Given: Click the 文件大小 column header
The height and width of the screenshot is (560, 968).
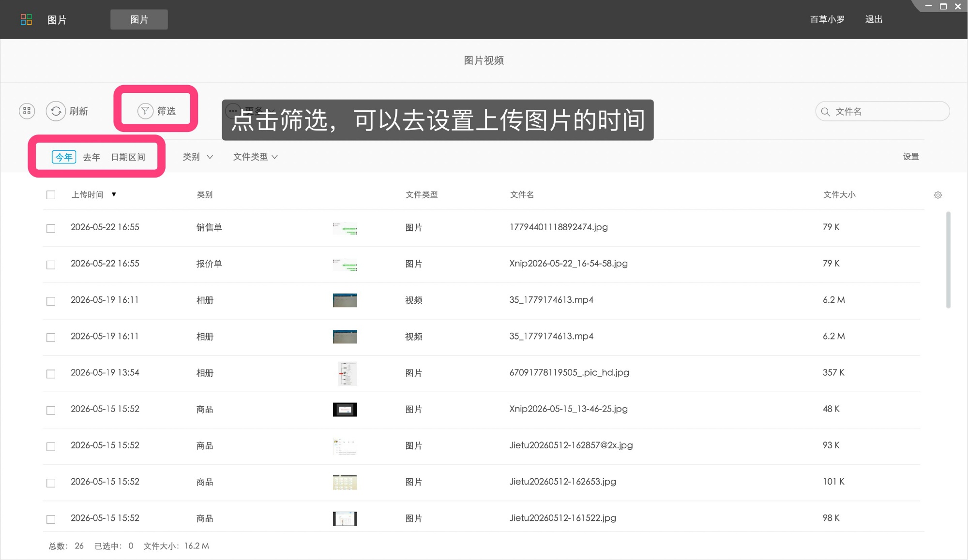Looking at the screenshot, I should [839, 194].
